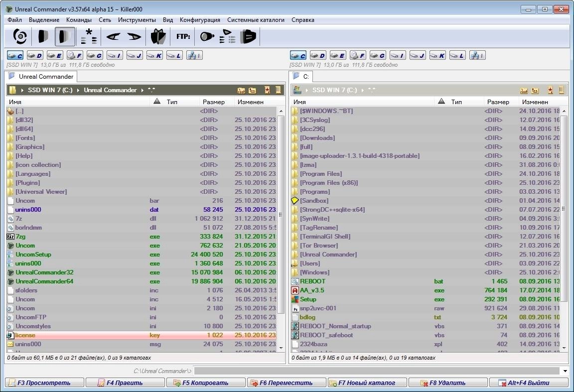Image resolution: width=574 pixels, height=392 pixels.
Task: Click the rightmost notepad-shaped toolbar icon
Action: click(x=248, y=36)
